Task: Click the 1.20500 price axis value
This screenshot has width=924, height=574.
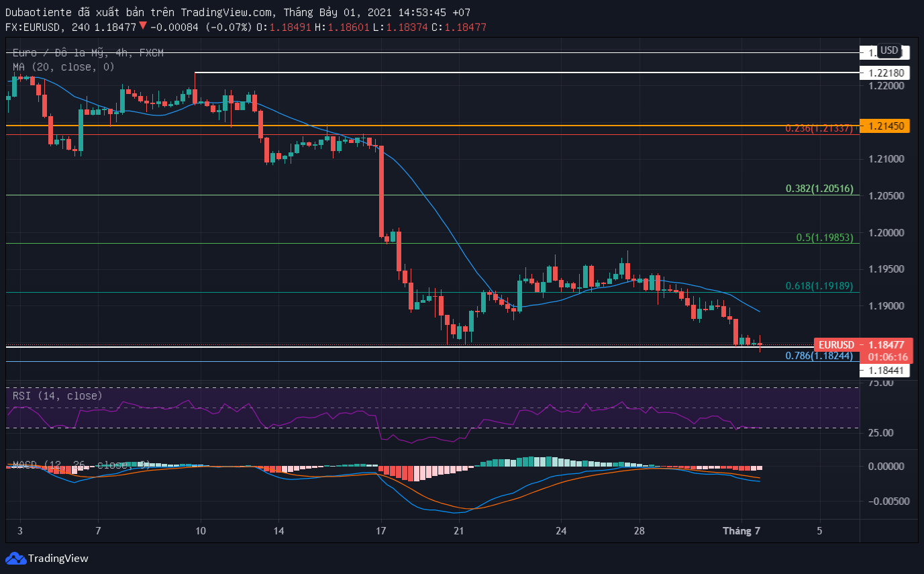Action: coord(885,195)
